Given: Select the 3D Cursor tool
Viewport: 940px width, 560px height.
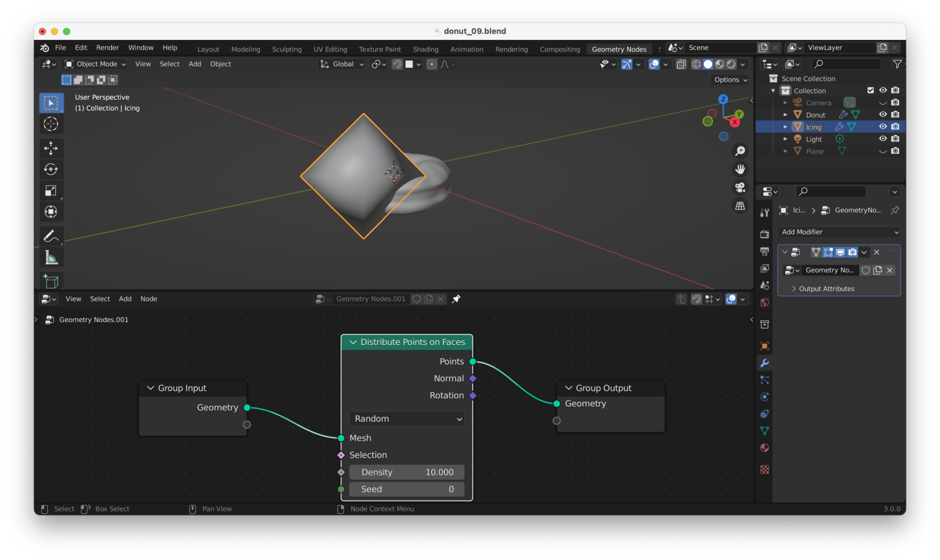Looking at the screenshot, I should [x=51, y=124].
